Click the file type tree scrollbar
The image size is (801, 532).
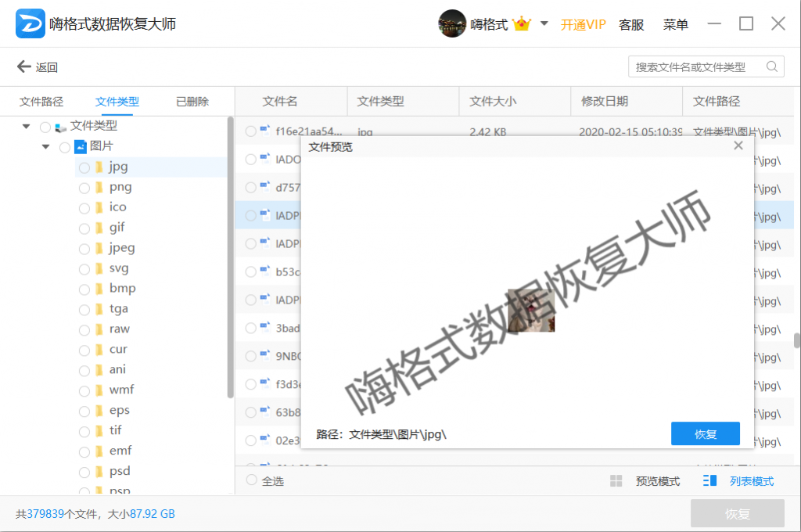click(231, 257)
